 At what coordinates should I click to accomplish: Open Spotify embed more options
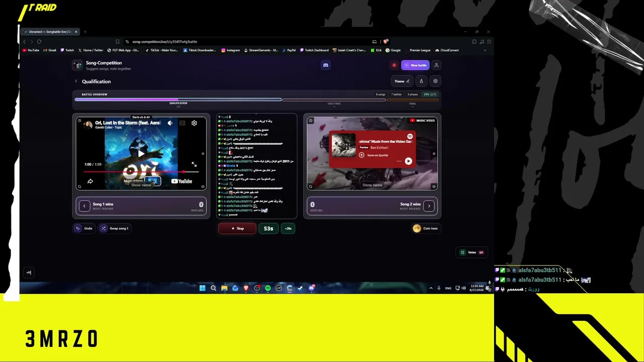(399, 161)
